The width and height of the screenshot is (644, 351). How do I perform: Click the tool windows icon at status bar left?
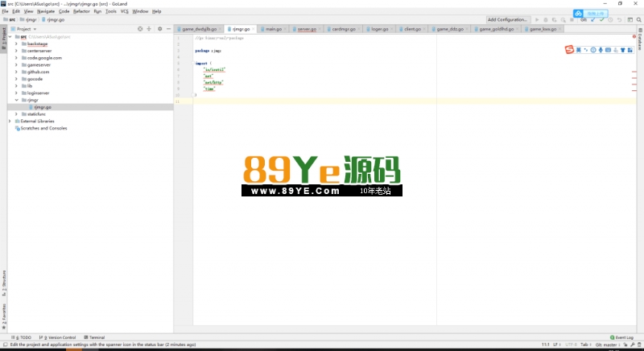pos(5,345)
